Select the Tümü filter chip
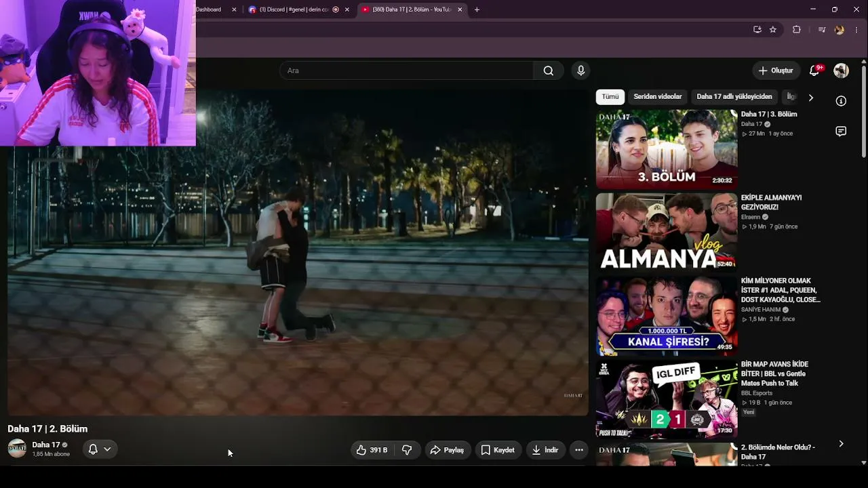The image size is (868, 488). pyautogui.click(x=610, y=97)
